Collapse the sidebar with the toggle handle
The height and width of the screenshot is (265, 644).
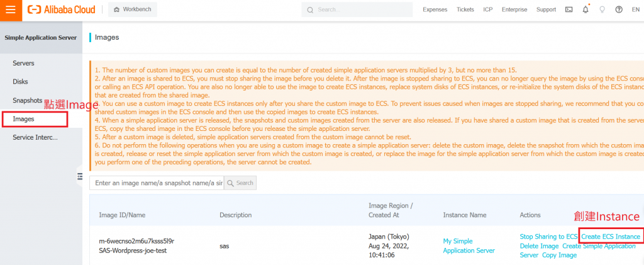(80, 176)
